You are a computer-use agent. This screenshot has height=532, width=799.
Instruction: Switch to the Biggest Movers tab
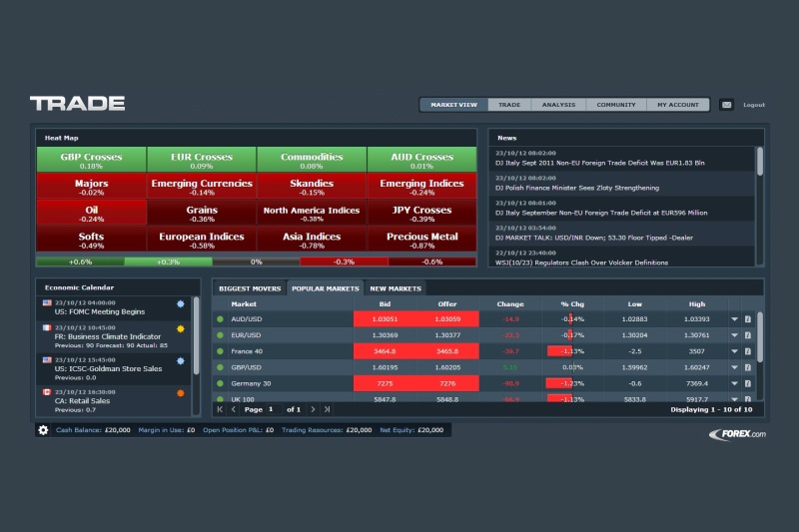coord(249,287)
